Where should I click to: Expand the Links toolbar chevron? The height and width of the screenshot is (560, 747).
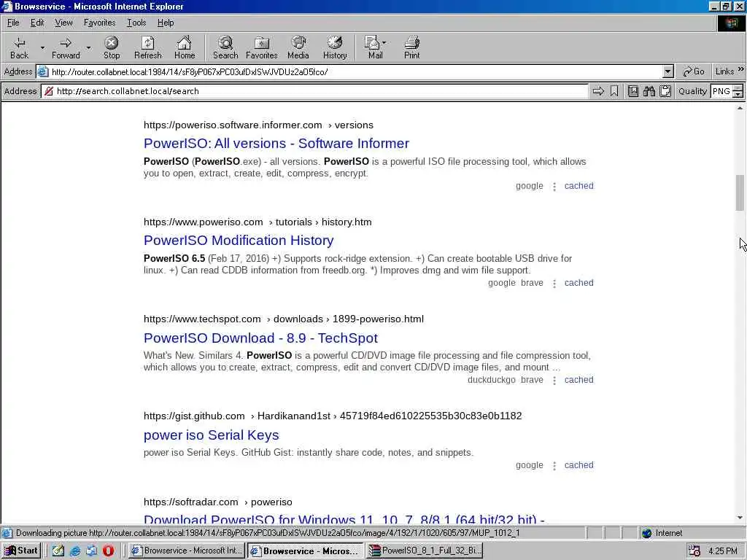pos(741,69)
